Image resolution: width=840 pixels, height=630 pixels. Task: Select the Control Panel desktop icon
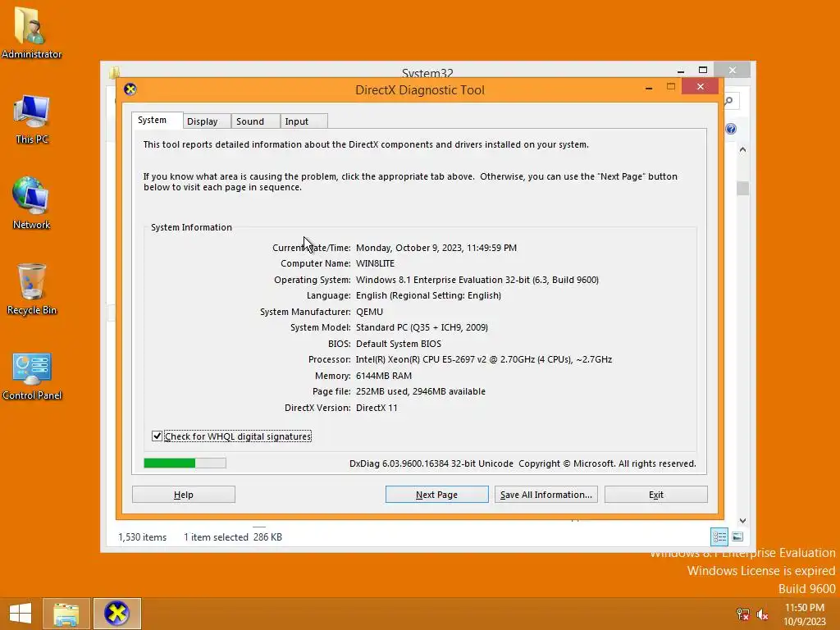[32, 376]
